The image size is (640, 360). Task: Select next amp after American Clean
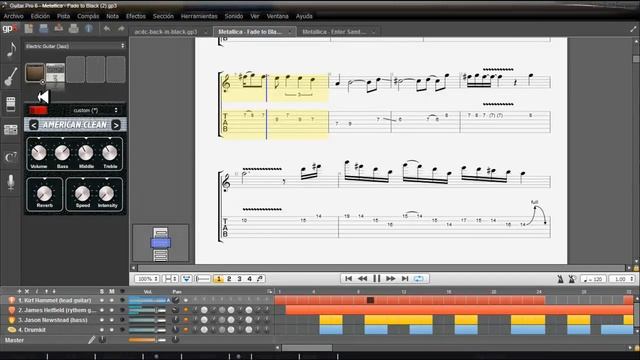click(116, 125)
